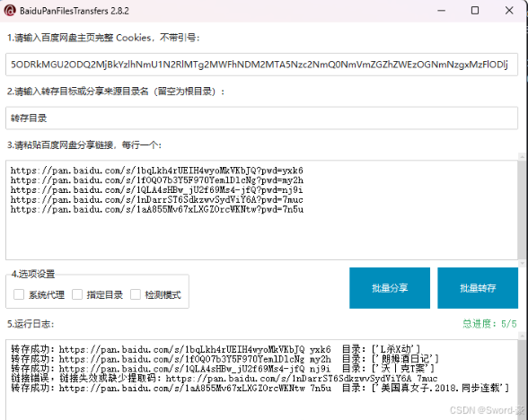The height and width of the screenshot is (420, 528).
Task: Select the link ending pwd=yxk6
Action: [157, 171]
